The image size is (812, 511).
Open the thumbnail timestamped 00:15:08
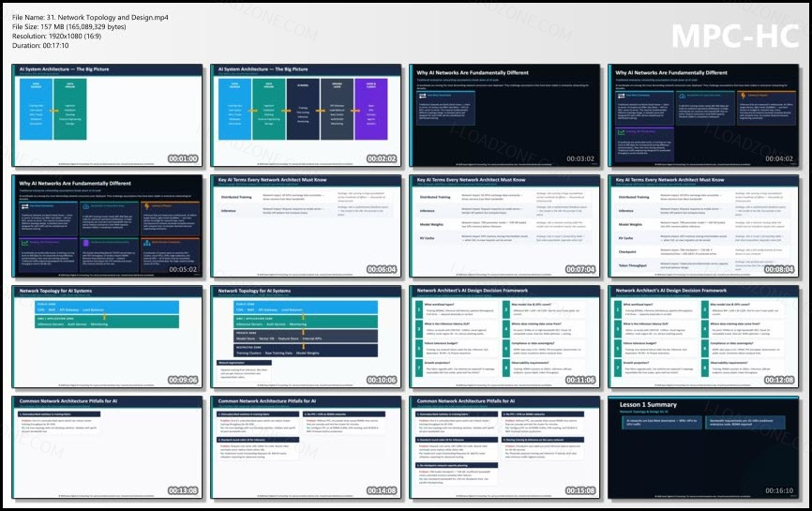click(504, 447)
